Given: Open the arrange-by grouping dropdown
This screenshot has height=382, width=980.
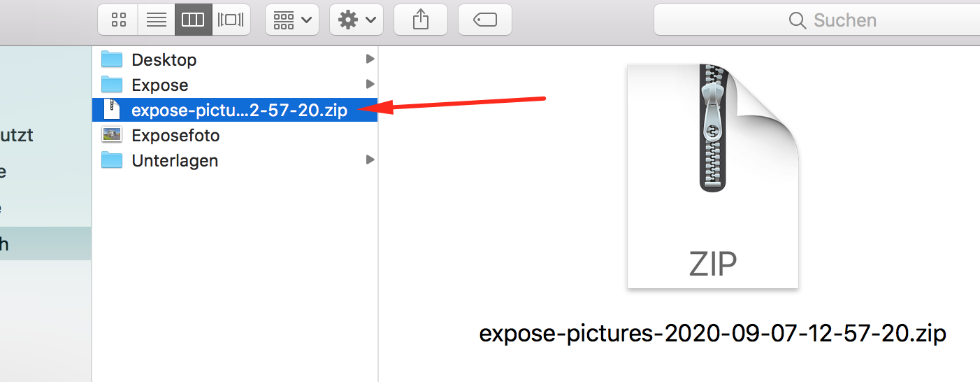Looking at the screenshot, I should click(292, 20).
